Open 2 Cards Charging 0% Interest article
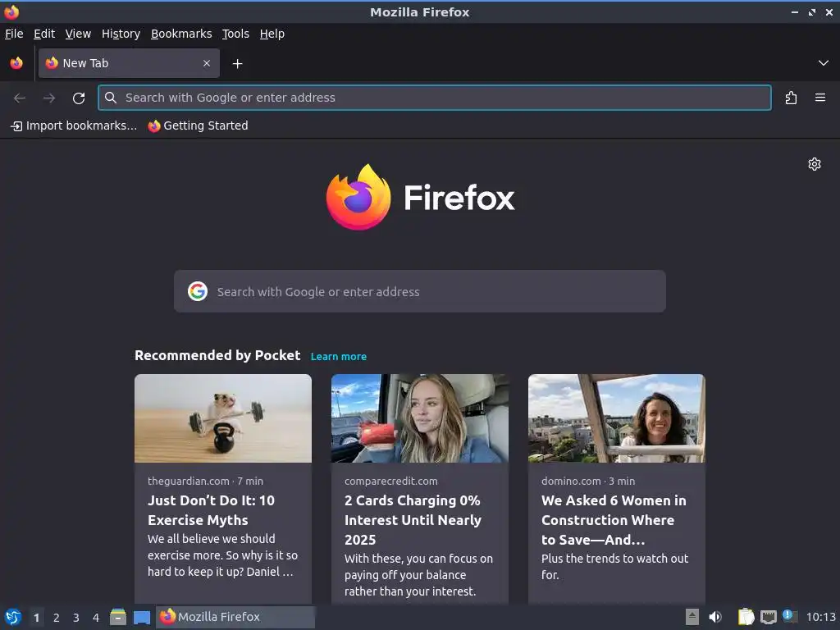840x630 pixels. 413,520
